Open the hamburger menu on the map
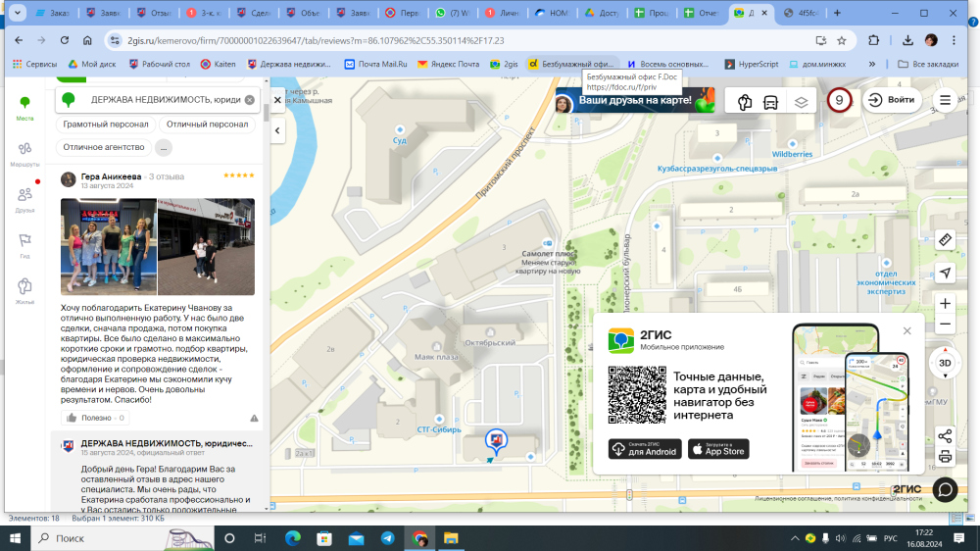The height and width of the screenshot is (551, 980). [945, 100]
